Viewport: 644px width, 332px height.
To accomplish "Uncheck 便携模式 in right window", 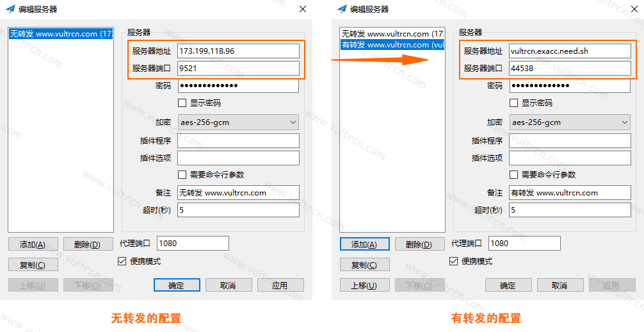I will 453,261.
